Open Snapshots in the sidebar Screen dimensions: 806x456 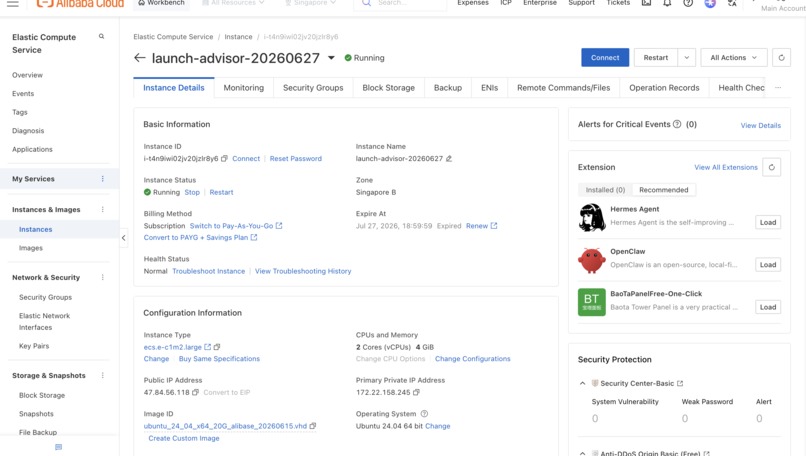pyautogui.click(x=36, y=414)
